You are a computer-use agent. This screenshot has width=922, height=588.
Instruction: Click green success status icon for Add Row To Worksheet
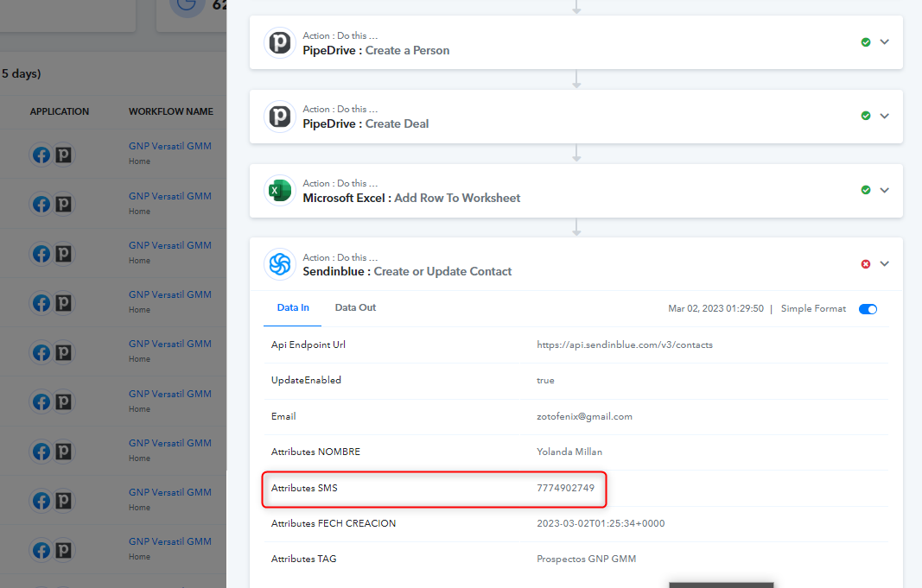coord(866,190)
